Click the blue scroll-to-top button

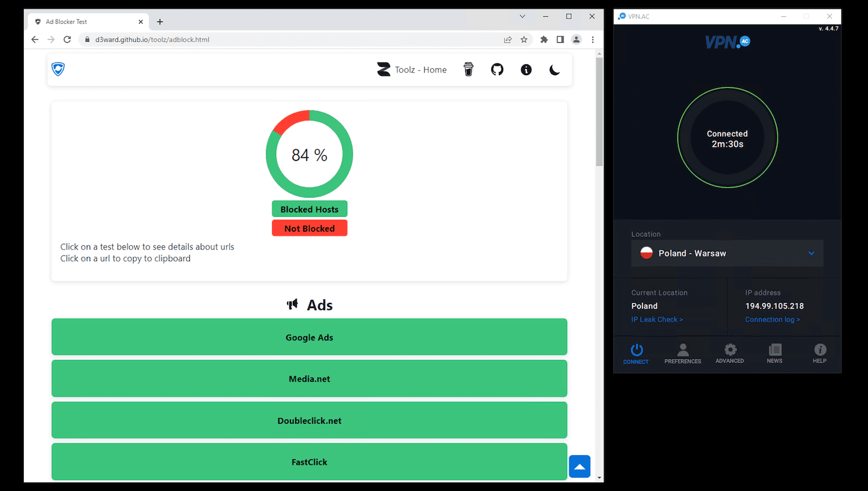(x=579, y=466)
